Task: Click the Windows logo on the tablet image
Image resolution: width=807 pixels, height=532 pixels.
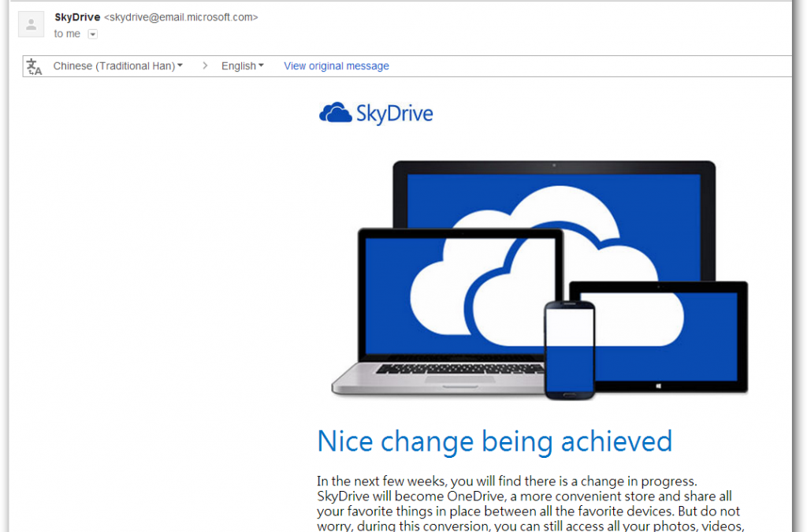Action: [x=658, y=384]
